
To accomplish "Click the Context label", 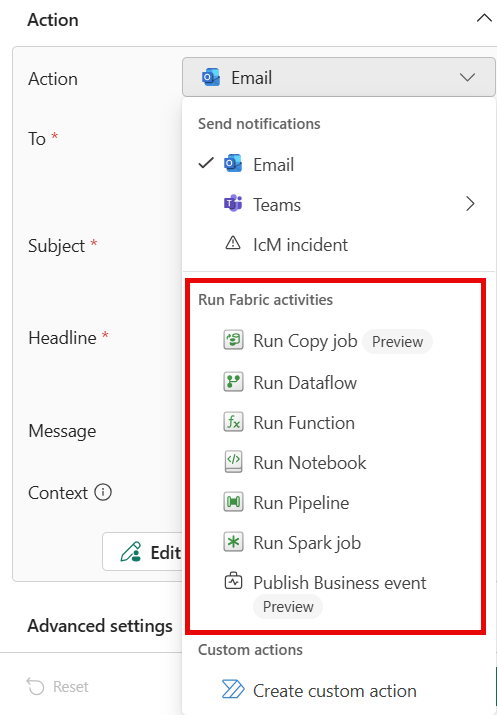I will [x=58, y=492].
